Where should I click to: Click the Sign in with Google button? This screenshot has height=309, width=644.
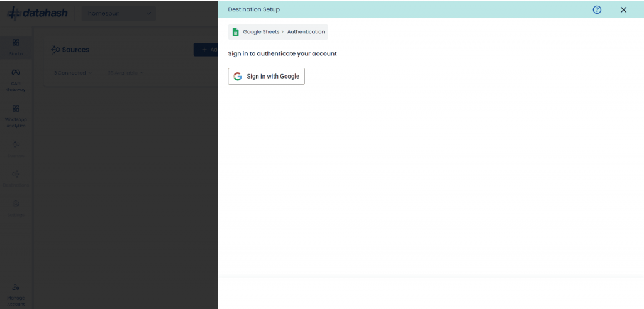(266, 77)
